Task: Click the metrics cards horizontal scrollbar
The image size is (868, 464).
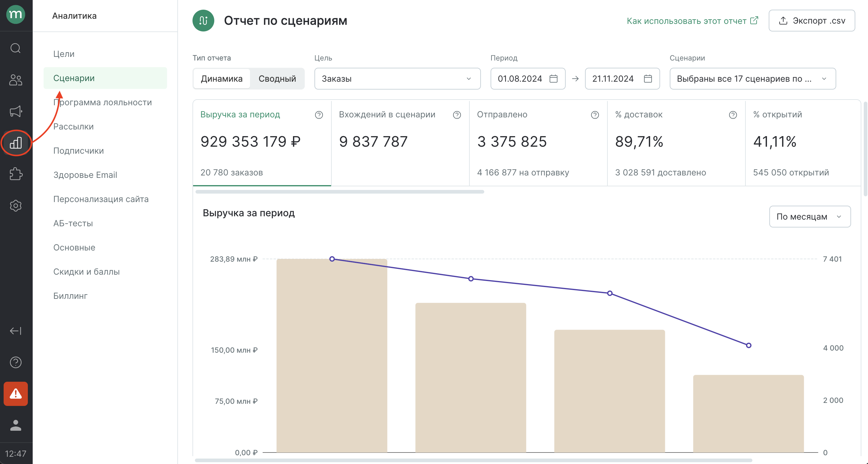Action: point(340,191)
